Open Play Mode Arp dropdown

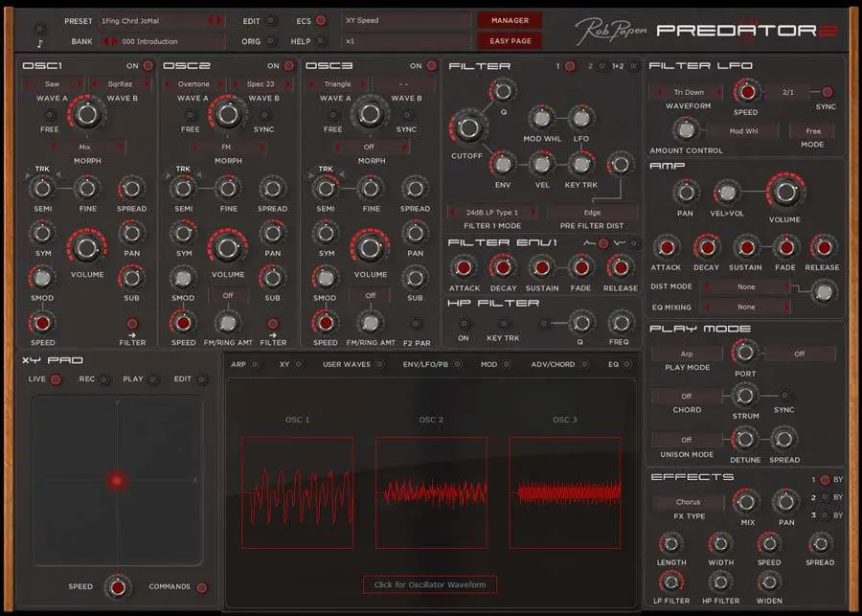coord(687,354)
